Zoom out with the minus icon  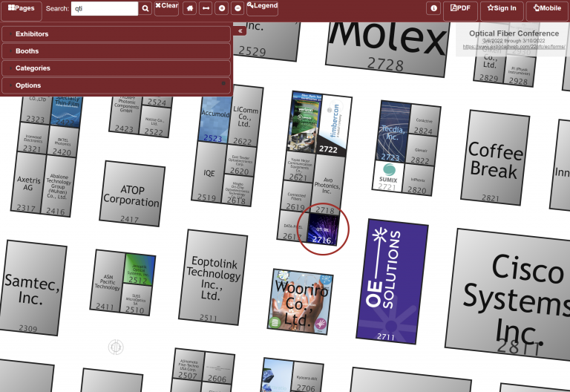click(237, 8)
